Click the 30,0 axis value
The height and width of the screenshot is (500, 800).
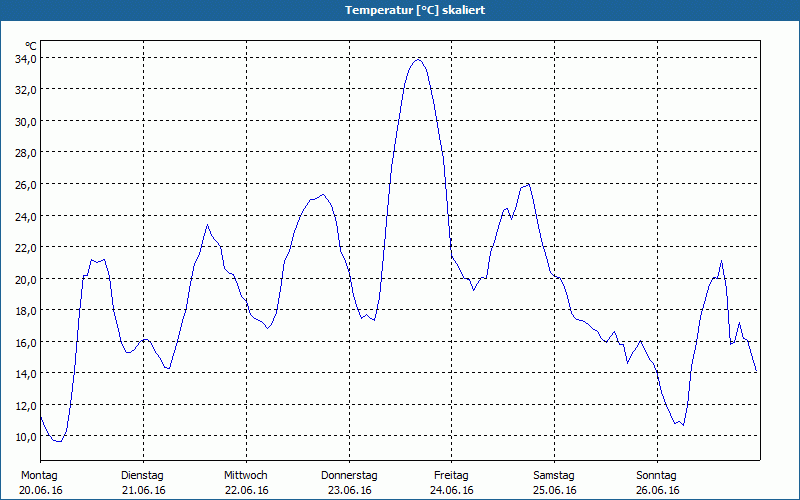26,122
